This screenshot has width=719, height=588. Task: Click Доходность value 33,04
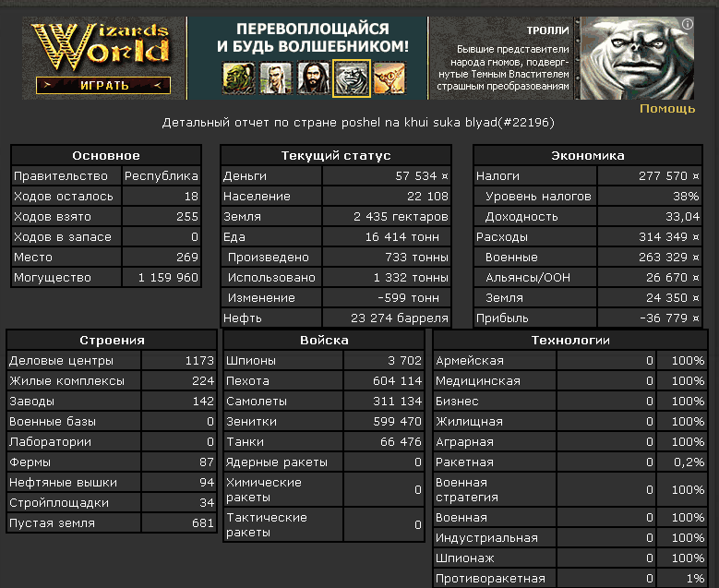coord(682,217)
